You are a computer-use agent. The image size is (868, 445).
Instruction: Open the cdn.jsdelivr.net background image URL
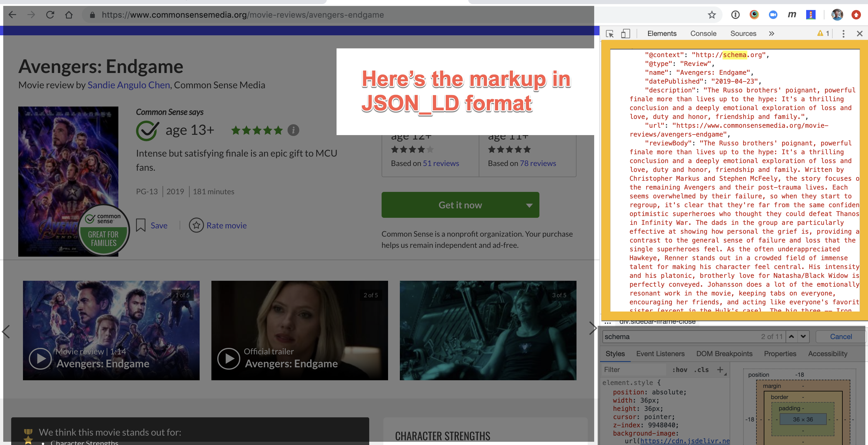click(685, 441)
